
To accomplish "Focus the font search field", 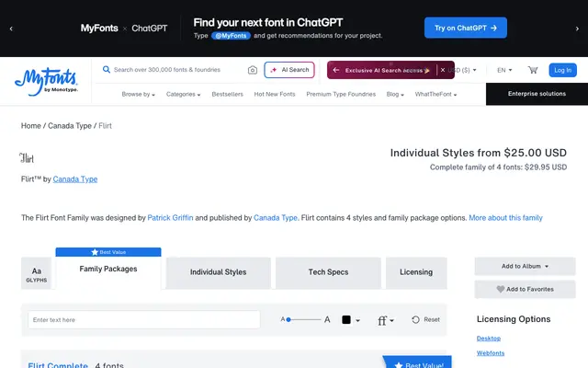I will point(167,70).
